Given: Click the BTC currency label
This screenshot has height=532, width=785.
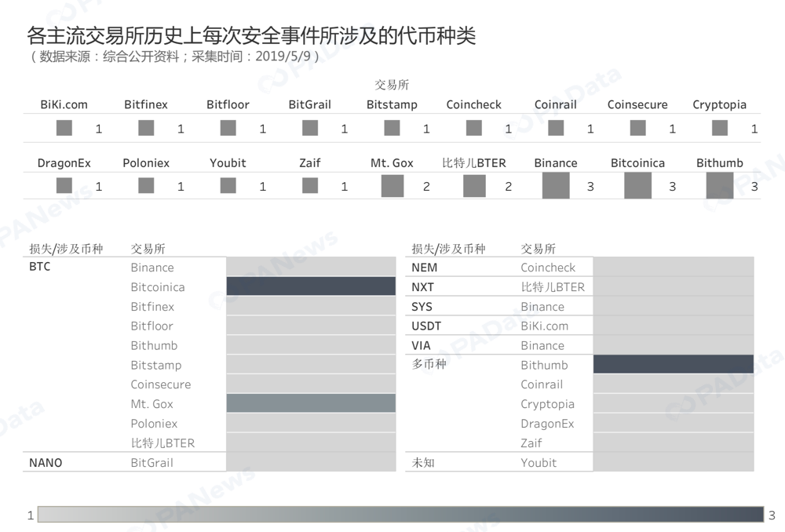Looking at the screenshot, I should pyautogui.click(x=39, y=267).
